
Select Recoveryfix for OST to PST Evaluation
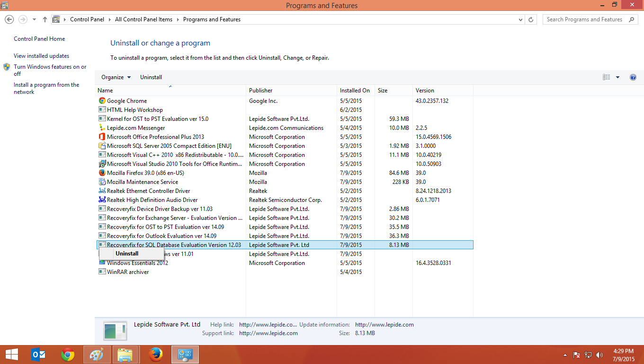(x=285, y=227)
